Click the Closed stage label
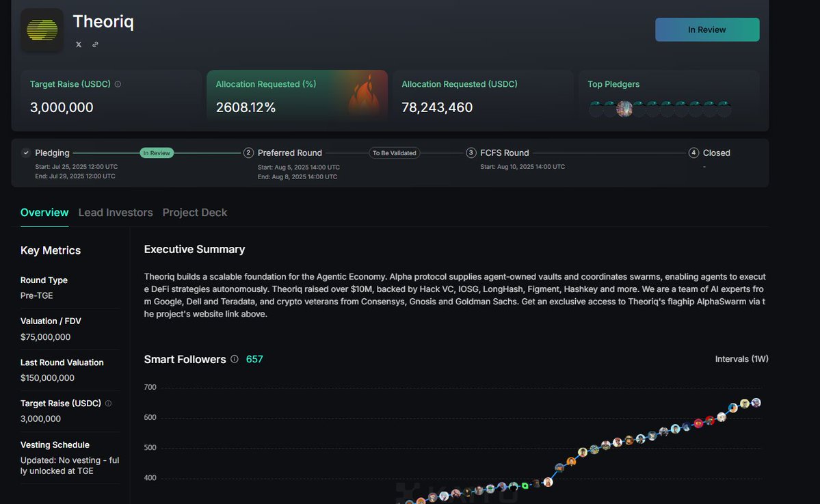This screenshot has width=820, height=504. 717,152
